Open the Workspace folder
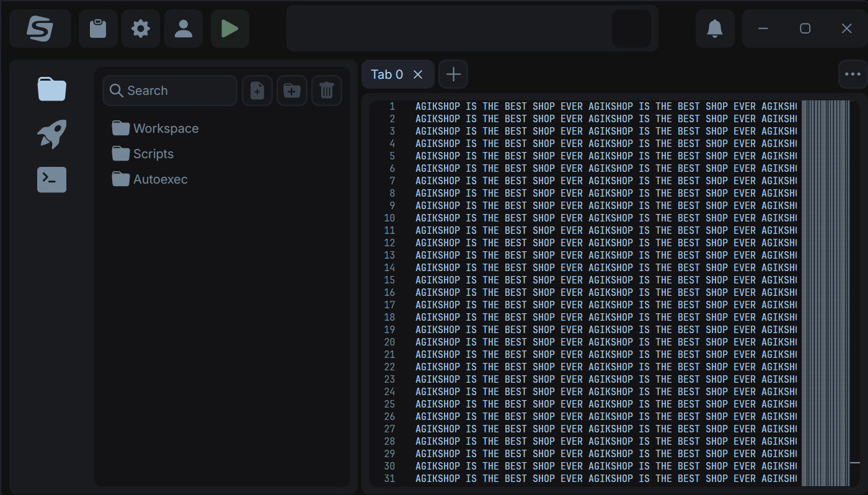Image resolution: width=868 pixels, height=495 pixels. [156, 128]
